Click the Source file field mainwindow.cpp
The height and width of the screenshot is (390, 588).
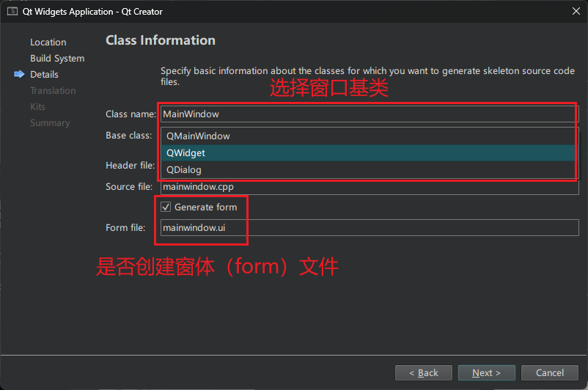(x=367, y=187)
